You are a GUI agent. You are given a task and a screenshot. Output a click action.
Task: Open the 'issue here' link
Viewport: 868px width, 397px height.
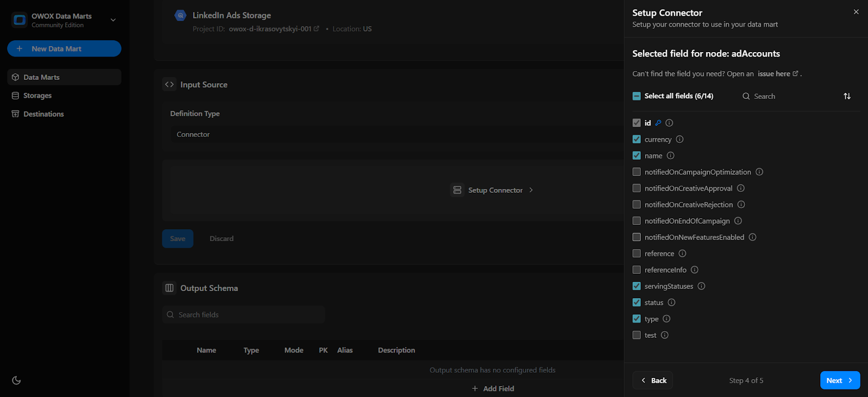tap(778, 74)
